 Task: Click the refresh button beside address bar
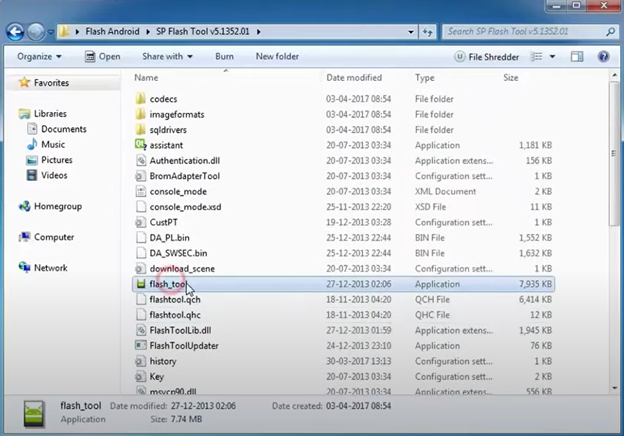pyautogui.click(x=427, y=32)
